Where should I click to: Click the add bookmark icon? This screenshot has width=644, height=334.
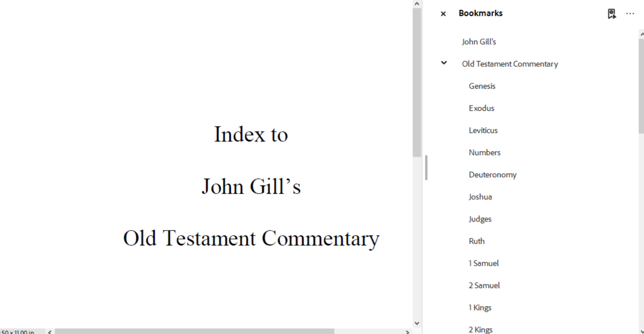click(x=612, y=14)
